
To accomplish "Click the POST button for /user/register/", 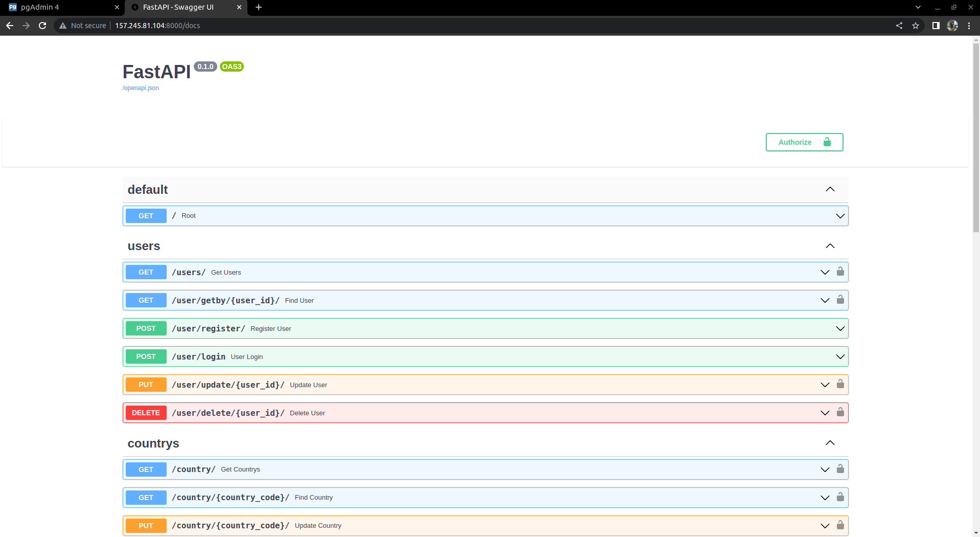I will (146, 328).
